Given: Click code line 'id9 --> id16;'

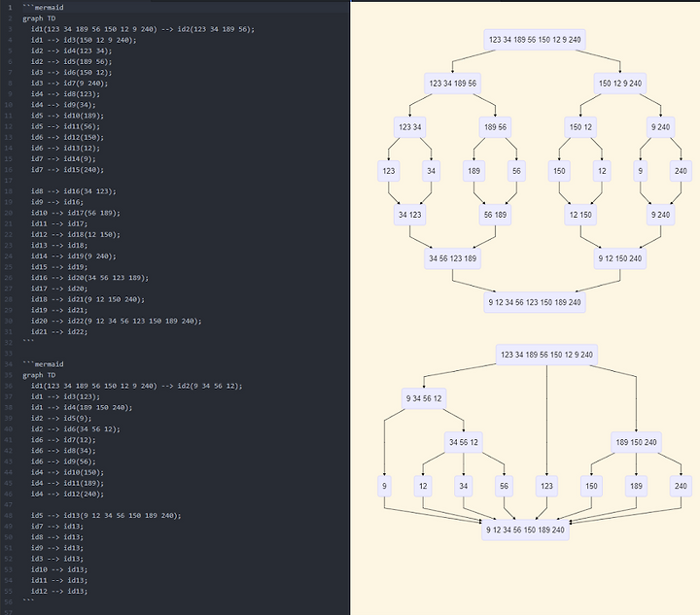Looking at the screenshot, I should click(57, 202).
